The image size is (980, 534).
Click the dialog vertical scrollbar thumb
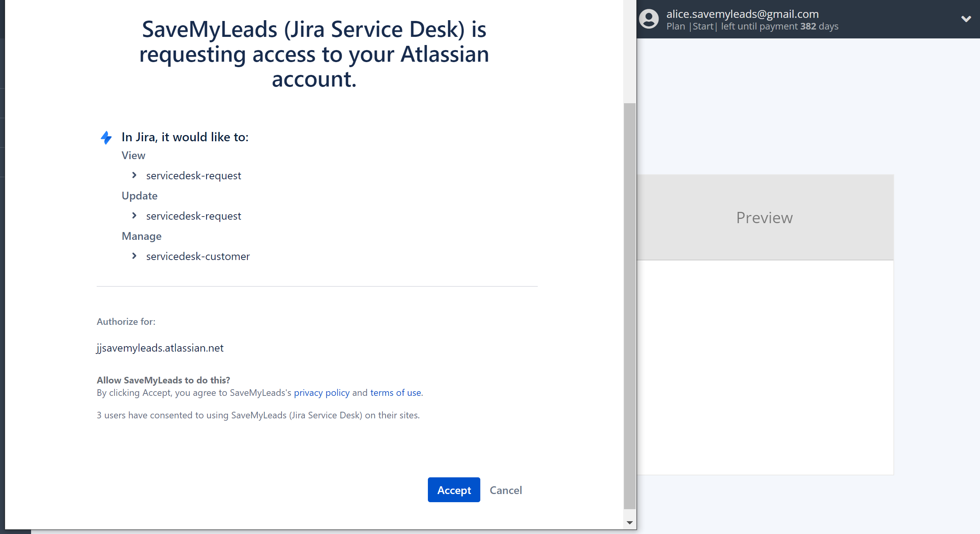tap(629, 306)
